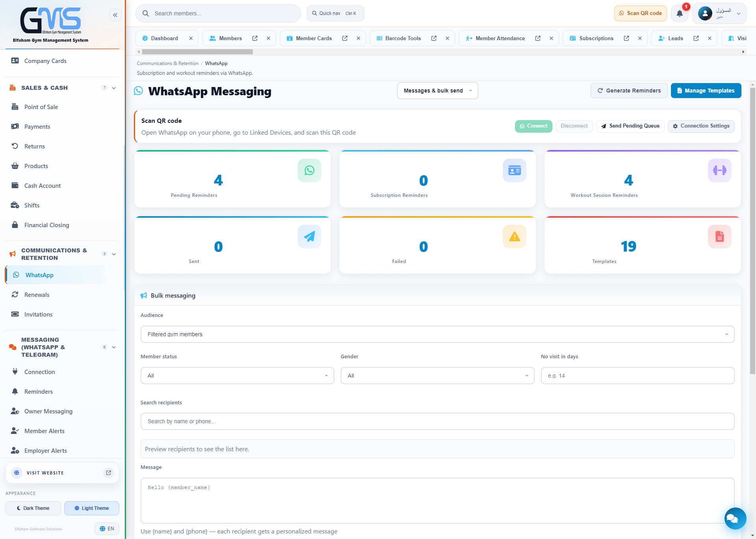
Task: Collapse the sidebar with double-chevron icon
Action: 115,15
